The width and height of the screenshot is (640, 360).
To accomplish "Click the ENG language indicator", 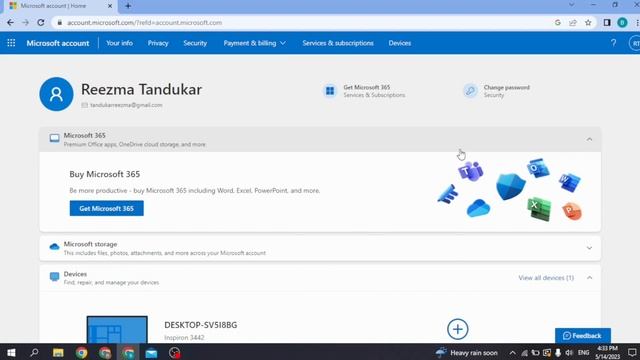I will click(584, 352).
